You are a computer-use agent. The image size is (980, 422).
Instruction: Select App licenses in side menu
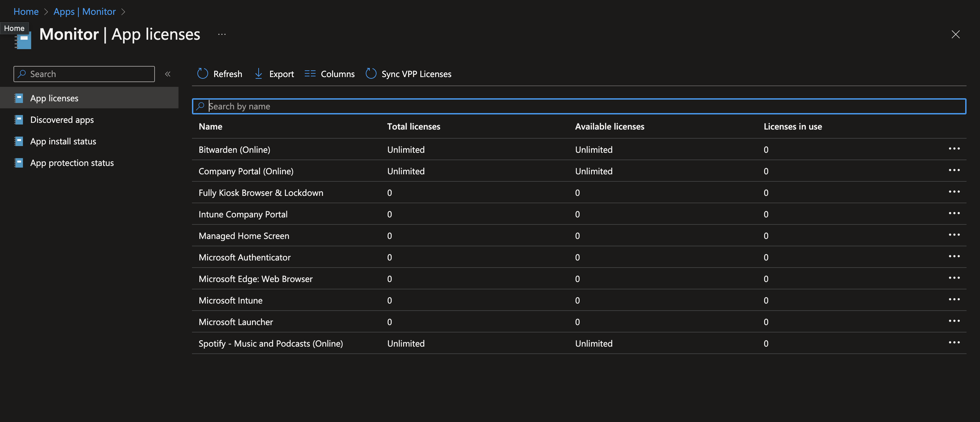tap(55, 98)
